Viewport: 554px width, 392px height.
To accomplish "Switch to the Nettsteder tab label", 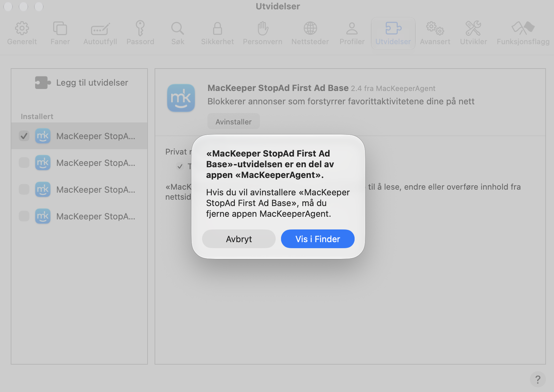I will 310,42.
